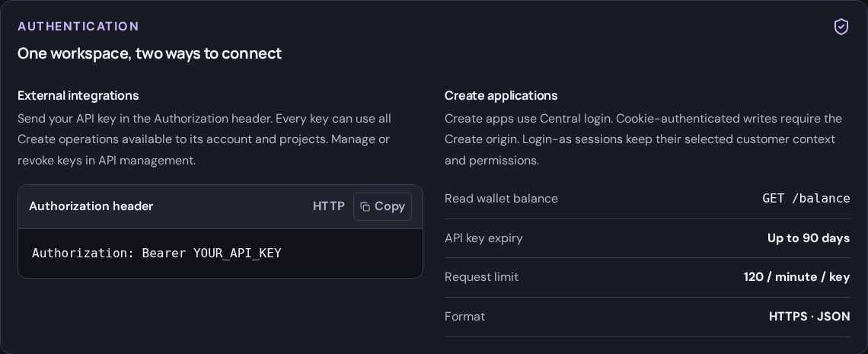Click the GET /balance endpoint value
Viewport: 868px width, 354px height.
point(806,199)
